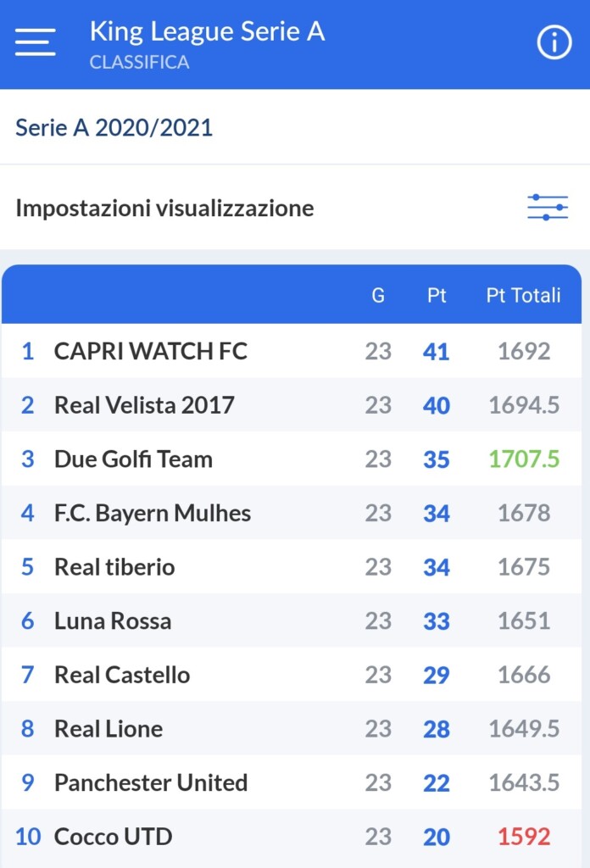Screen dimensions: 590x868
Task: Open Real Lione team entry
Action: (x=109, y=729)
